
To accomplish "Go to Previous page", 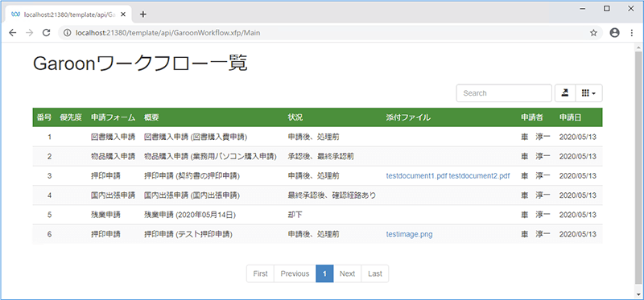I will (295, 273).
